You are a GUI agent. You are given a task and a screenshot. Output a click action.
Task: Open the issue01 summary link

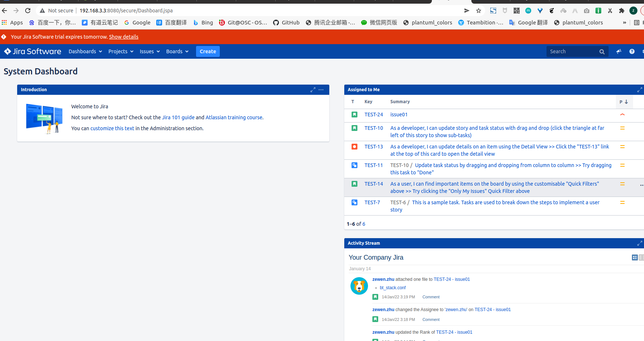point(399,115)
